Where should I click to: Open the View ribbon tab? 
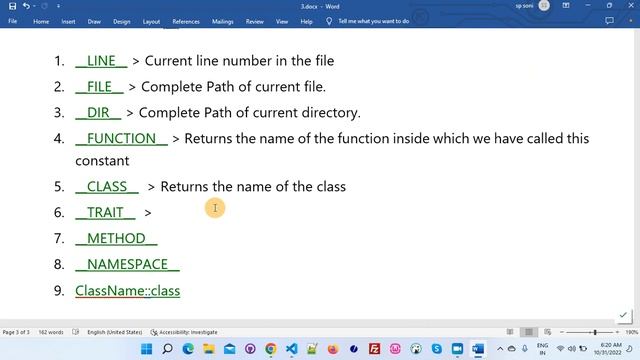click(x=282, y=21)
